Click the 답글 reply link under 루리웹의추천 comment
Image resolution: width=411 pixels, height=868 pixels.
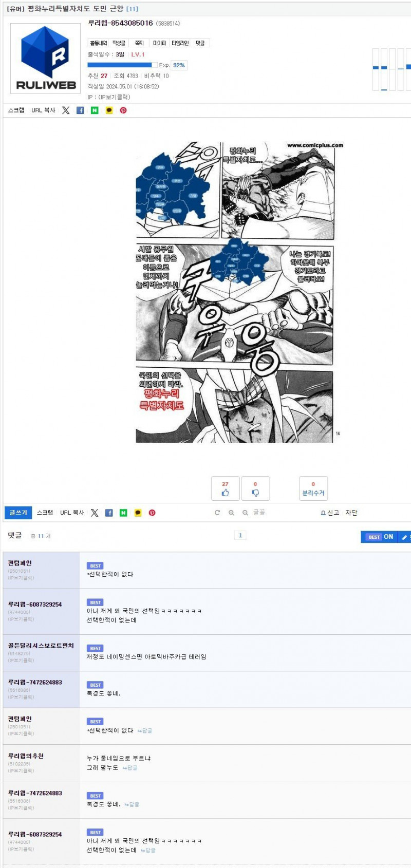(130, 767)
